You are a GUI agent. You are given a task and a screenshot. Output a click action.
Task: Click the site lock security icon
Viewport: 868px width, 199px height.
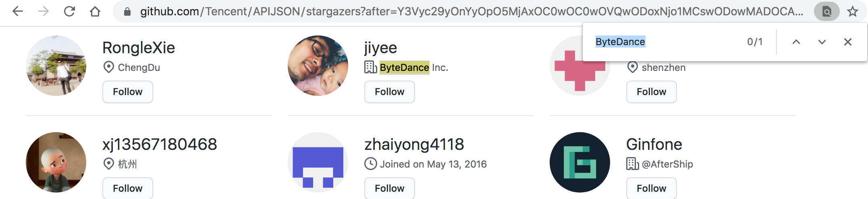point(127,12)
